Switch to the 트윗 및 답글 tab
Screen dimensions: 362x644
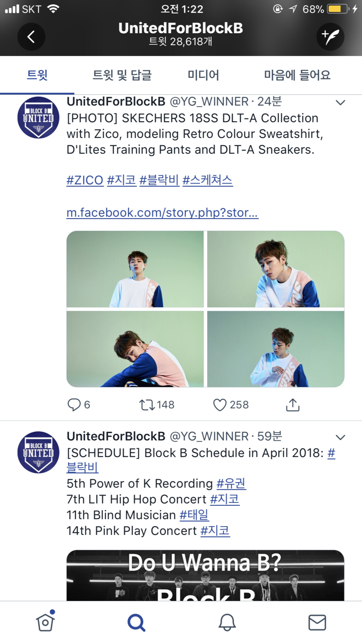tap(122, 75)
